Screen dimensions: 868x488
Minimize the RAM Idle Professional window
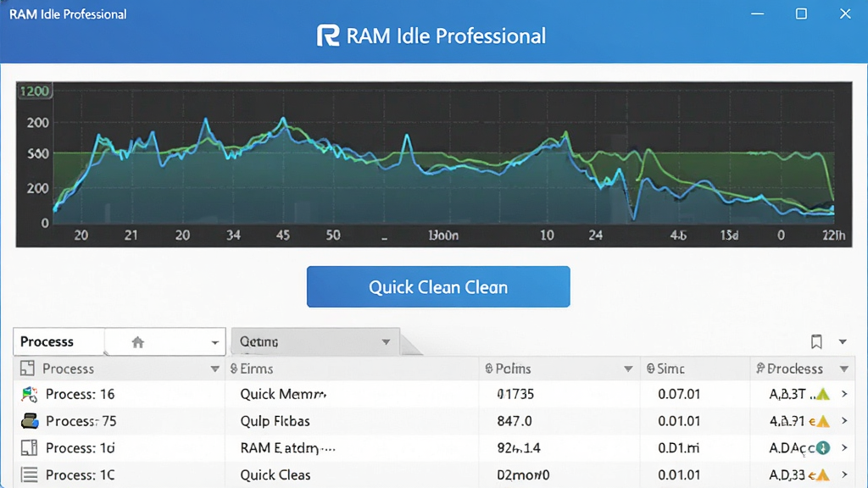(x=757, y=14)
